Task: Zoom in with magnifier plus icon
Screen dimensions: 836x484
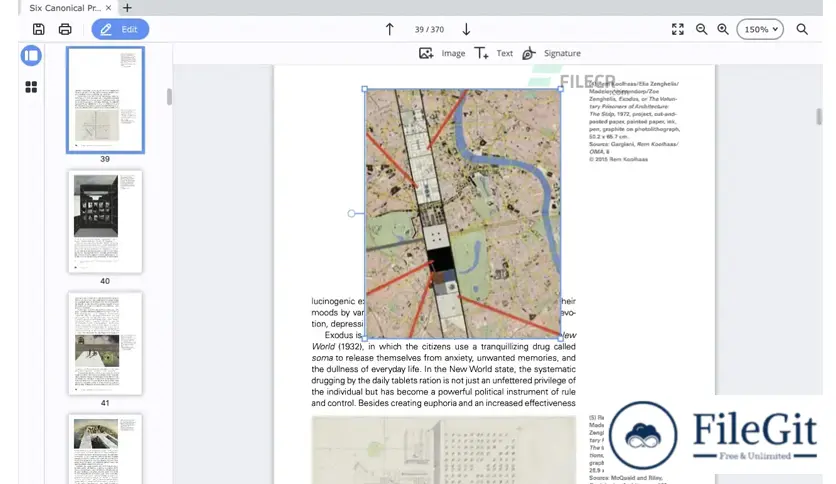Action: click(723, 29)
